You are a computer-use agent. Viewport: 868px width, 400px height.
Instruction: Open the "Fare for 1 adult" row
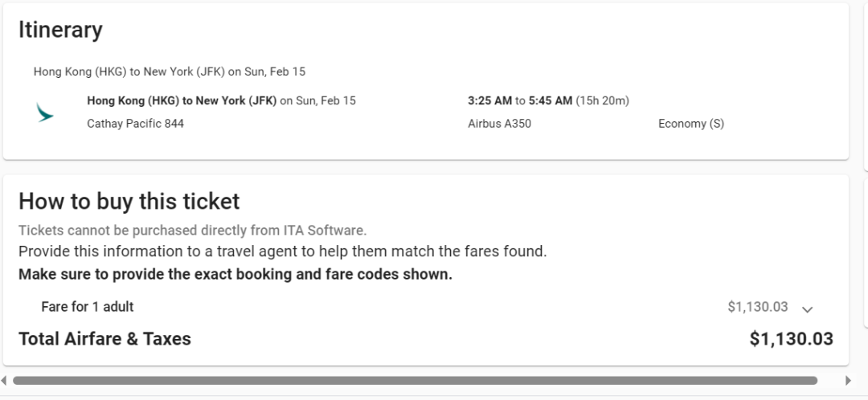pyautogui.click(x=88, y=307)
